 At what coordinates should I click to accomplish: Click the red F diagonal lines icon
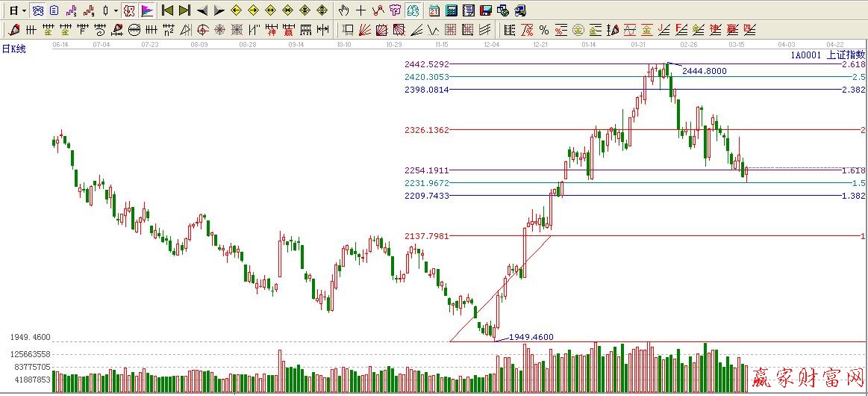click(x=681, y=29)
